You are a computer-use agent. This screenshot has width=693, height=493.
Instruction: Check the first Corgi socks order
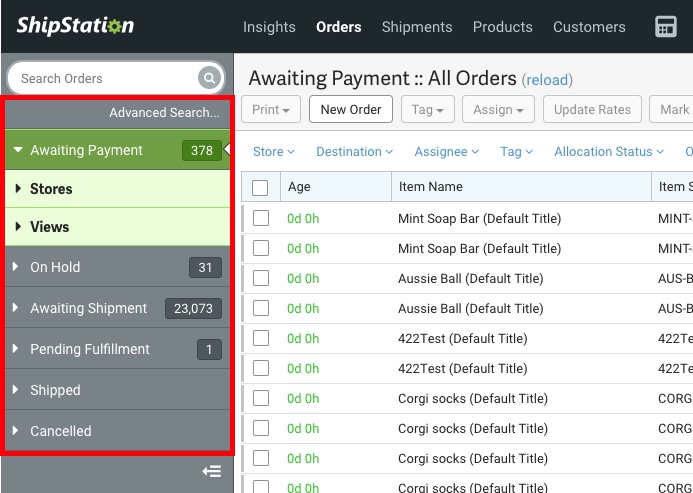pos(261,398)
